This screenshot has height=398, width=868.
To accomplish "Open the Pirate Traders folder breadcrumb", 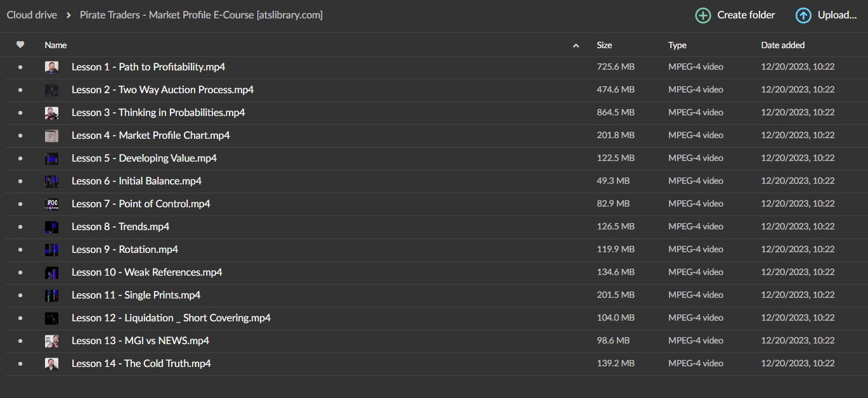I will click(x=201, y=15).
